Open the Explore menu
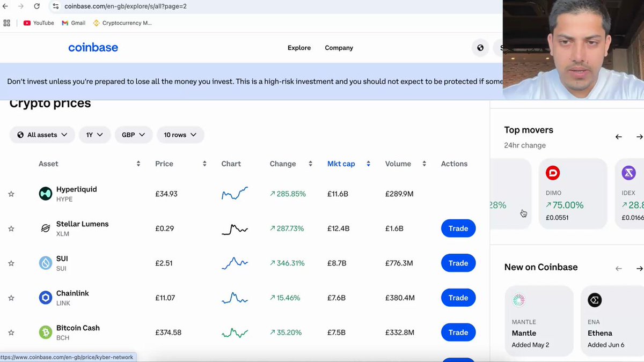Screen dimensions: 644x362 (x=299, y=48)
